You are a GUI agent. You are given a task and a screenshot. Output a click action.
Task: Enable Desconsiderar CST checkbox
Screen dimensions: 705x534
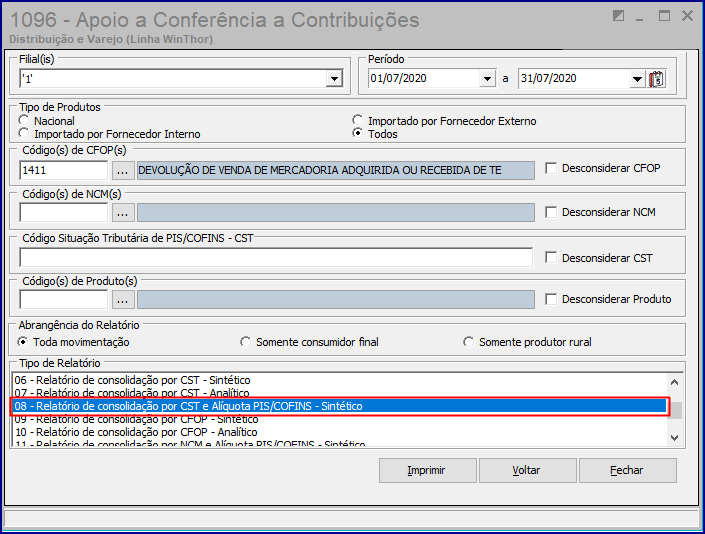tap(551, 258)
